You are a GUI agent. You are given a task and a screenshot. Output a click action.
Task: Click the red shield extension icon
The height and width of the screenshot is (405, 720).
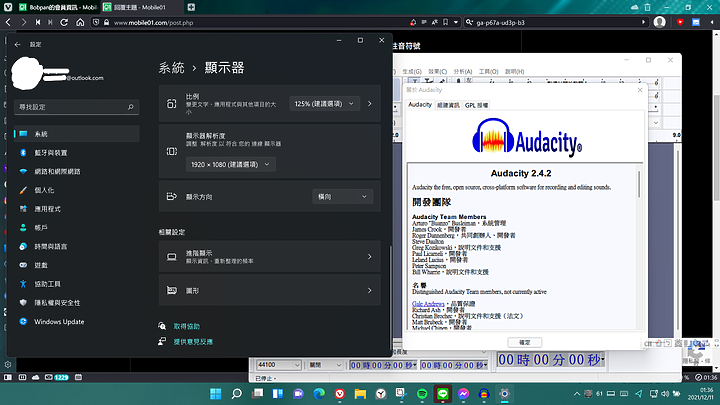click(680, 22)
